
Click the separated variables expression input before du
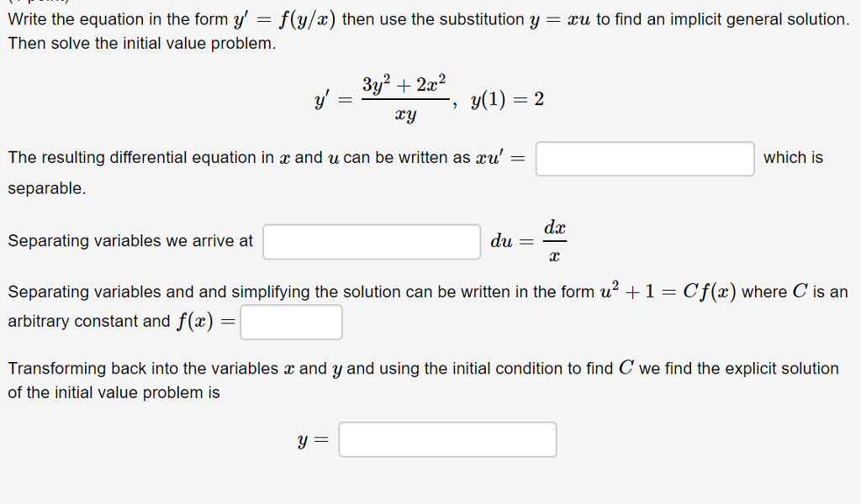click(x=371, y=241)
